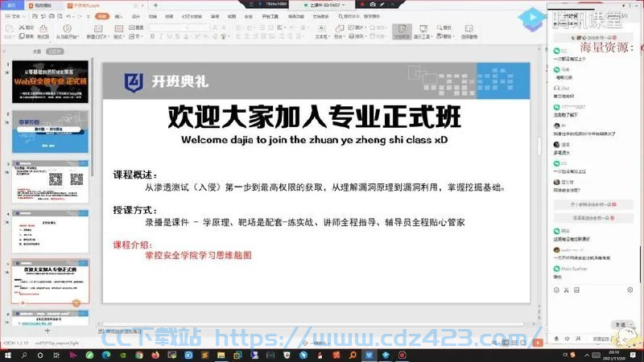Click the slide title 欢迎大家加入专业正式班

[x=314, y=117]
